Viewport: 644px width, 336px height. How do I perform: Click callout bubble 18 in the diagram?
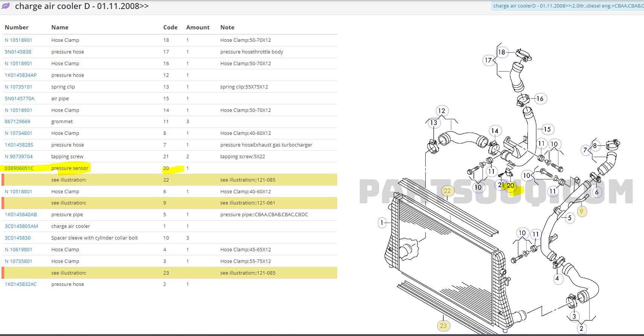click(501, 52)
